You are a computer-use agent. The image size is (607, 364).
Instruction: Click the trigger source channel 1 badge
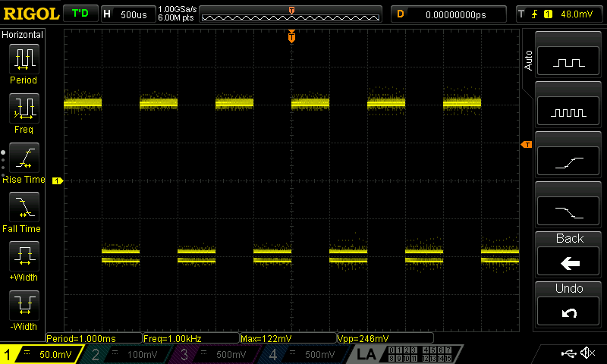[x=548, y=14]
